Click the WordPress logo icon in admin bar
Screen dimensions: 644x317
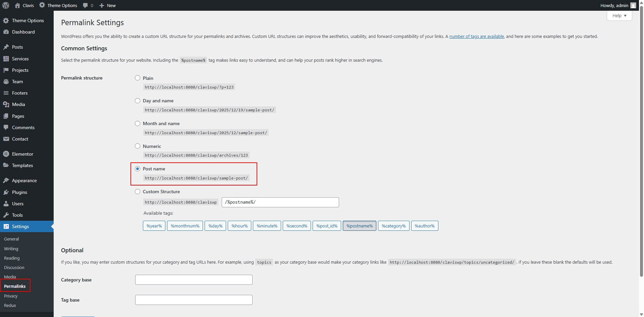(6, 5)
